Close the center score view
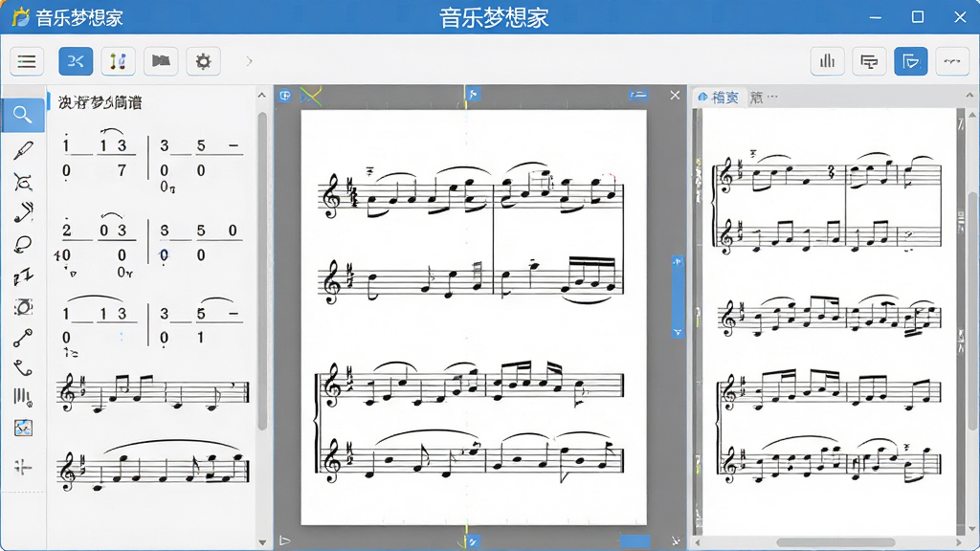Image resolution: width=980 pixels, height=551 pixels. point(675,95)
